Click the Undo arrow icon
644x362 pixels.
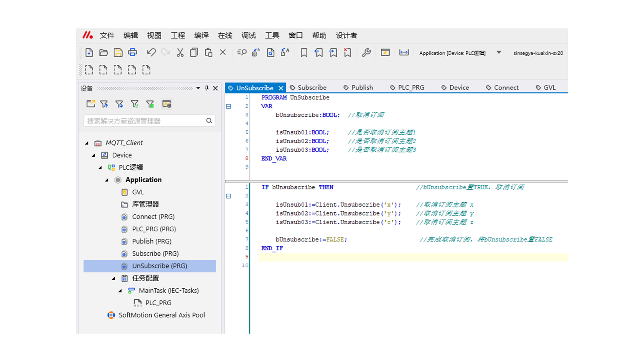coord(151,53)
